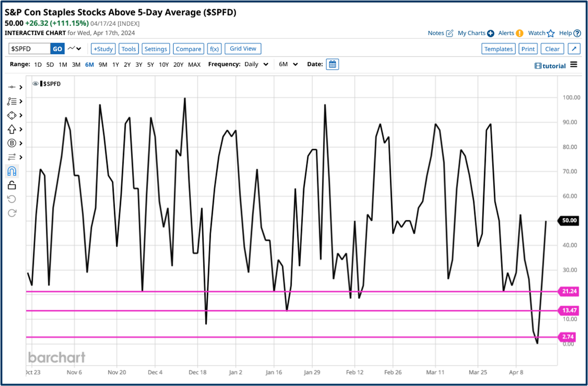Select the trendline drawing tool

pyautogui.click(x=12, y=87)
